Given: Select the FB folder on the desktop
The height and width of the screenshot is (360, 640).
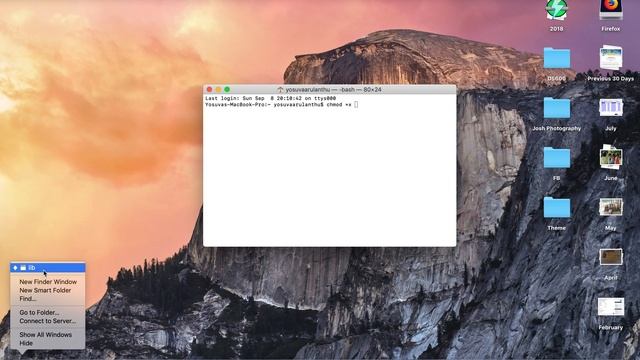Looking at the screenshot, I should point(557,158).
